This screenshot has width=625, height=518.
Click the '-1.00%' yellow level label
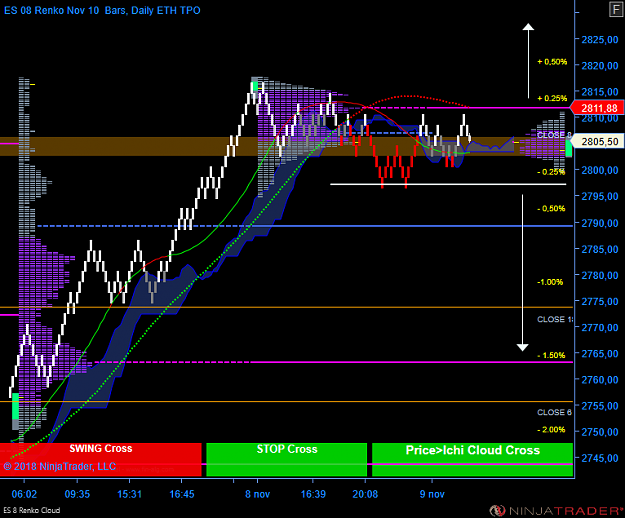tap(550, 282)
